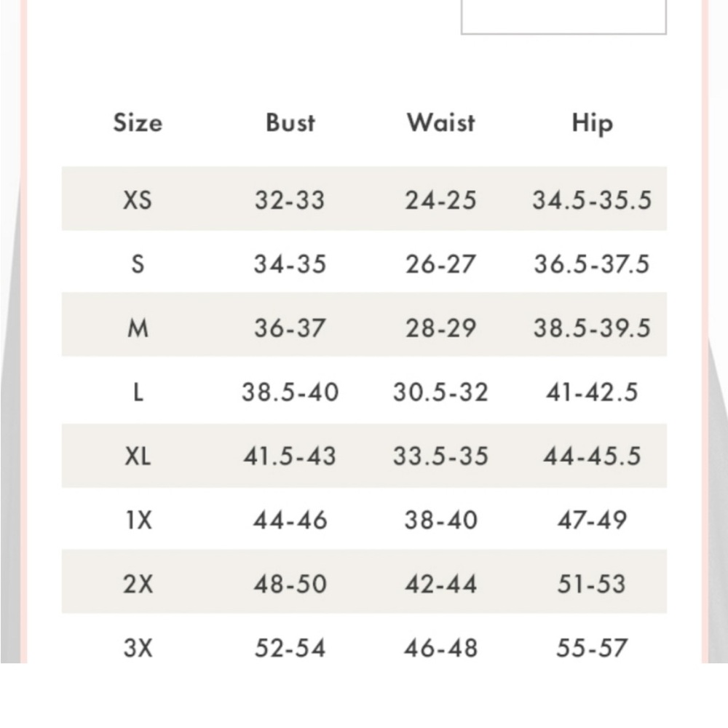Click the 1X waist value 38-40
Image resolution: width=728 pixels, height=728 pixels.
(x=441, y=520)
